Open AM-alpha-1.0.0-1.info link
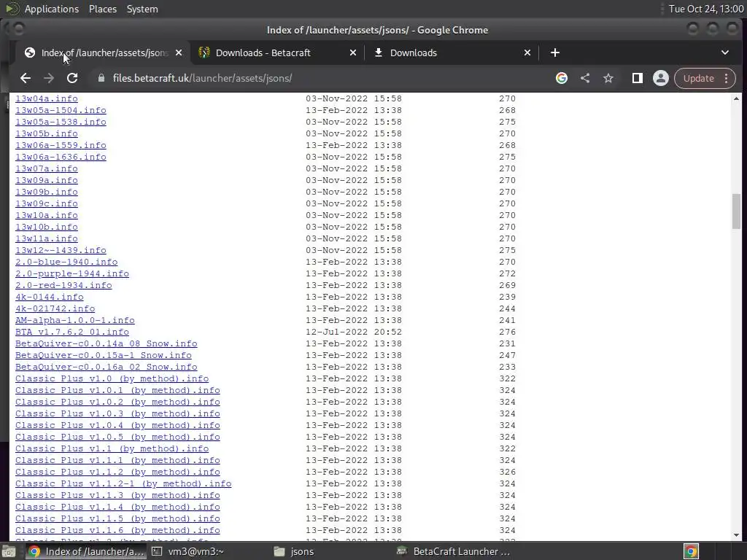The image size is (747, 560). point(75,321)
